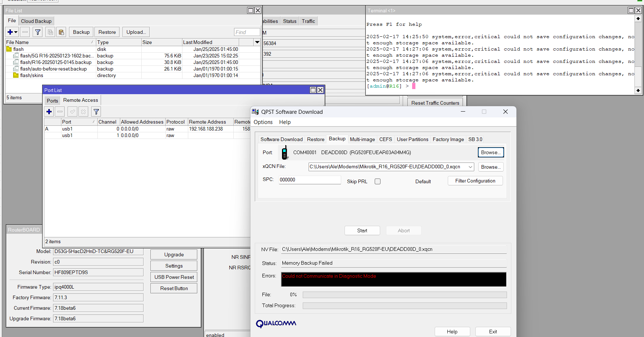Image resolution: width=644 pixels, height=337 pixels.
Task: Click the disable cross icon in Port List
Action: click(84, 112)
